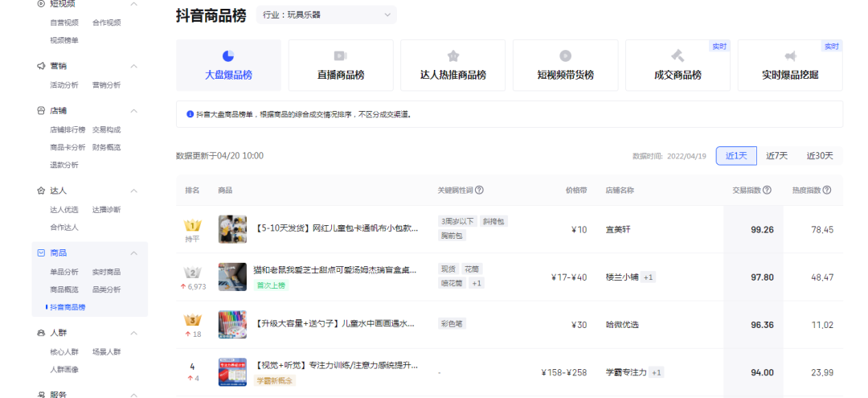Image resolution: width=868 pixels, height=398 pixels.
Task: Select the 近30天 time range
Action: tap(820, 156)
